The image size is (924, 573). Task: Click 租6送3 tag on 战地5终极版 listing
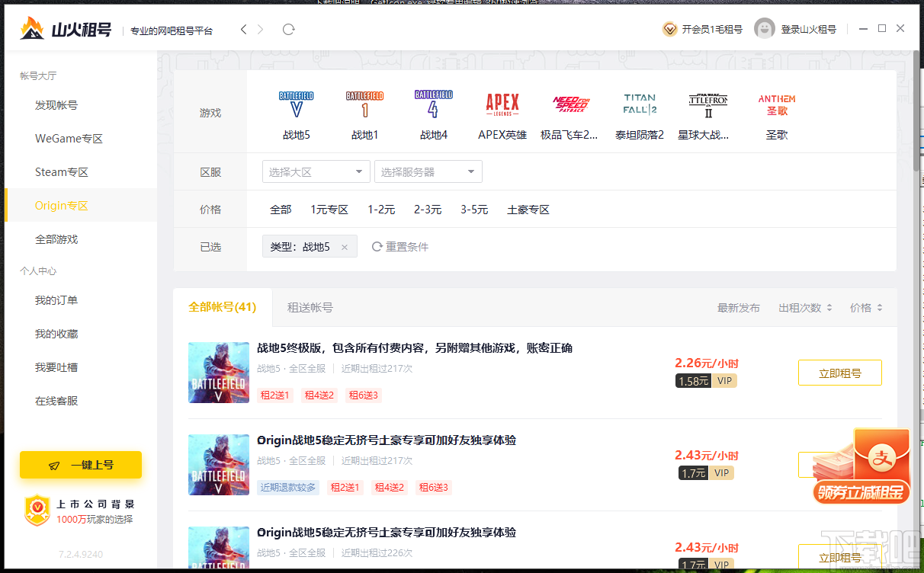point(364,395)
